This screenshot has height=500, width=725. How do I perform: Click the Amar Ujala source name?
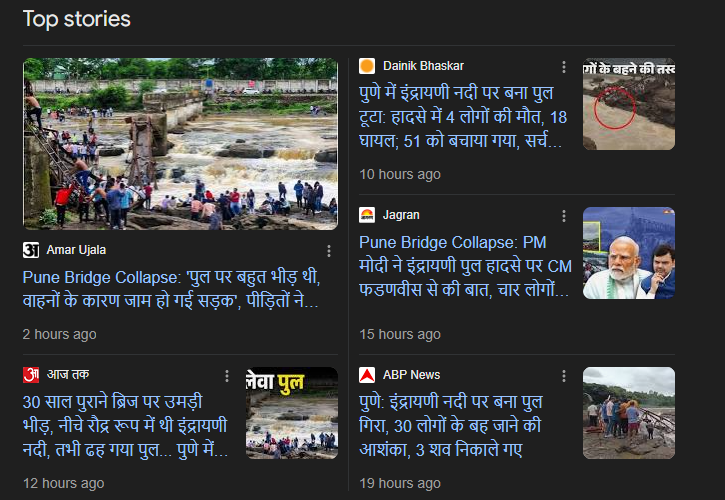76,250
